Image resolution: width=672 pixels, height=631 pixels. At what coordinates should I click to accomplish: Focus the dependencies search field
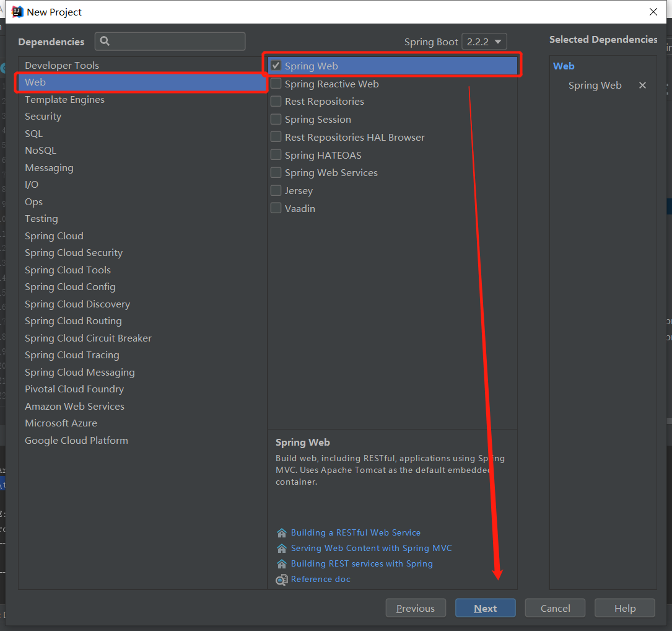[x=170, y=41]
